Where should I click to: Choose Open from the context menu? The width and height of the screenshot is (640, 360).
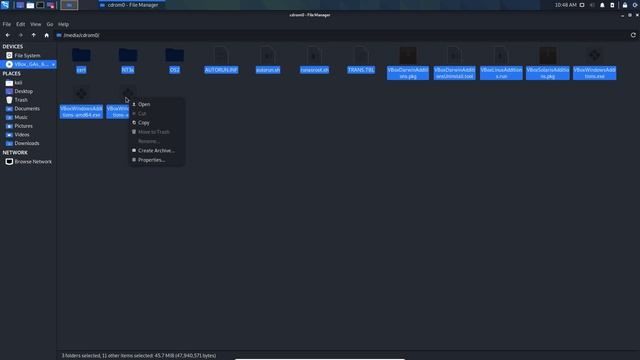pos(156,104)
